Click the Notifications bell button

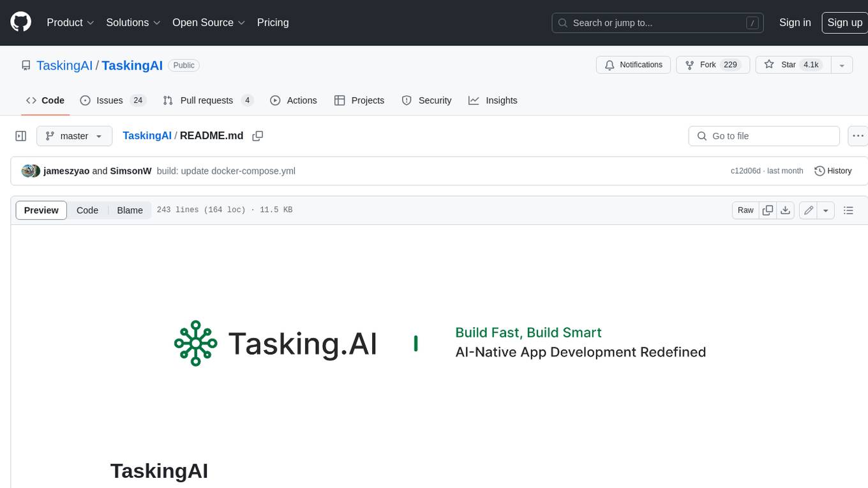pyautogui.click(x=633, y=65)
